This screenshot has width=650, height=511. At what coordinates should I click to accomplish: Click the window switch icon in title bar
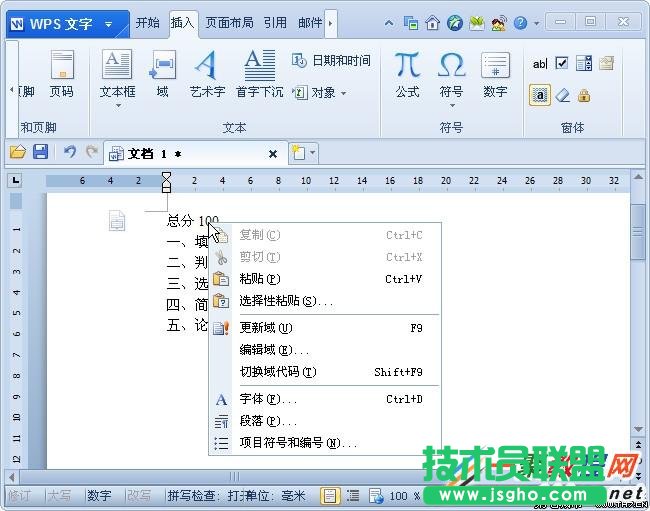click(411, 22)
